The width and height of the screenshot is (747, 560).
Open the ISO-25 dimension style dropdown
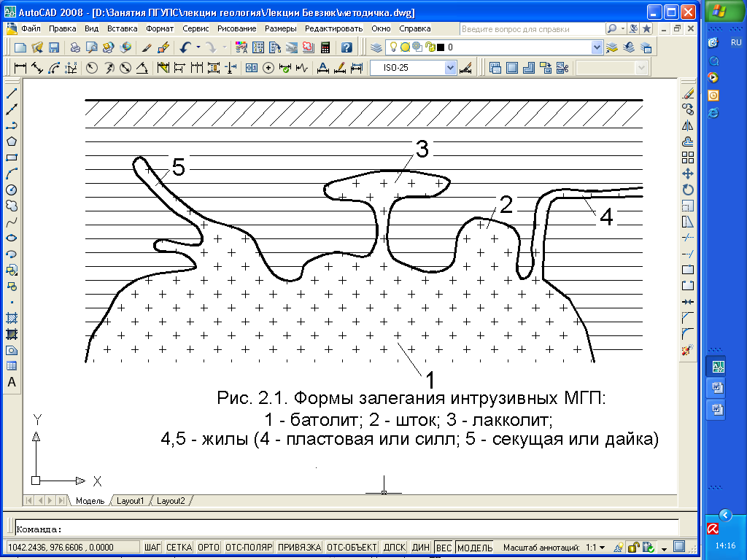(450, 69)
